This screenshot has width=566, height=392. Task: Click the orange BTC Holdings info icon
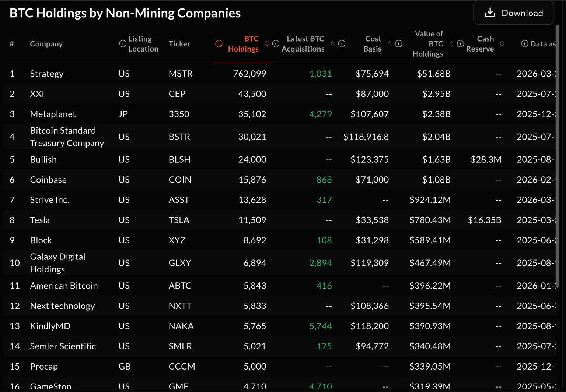219,44
